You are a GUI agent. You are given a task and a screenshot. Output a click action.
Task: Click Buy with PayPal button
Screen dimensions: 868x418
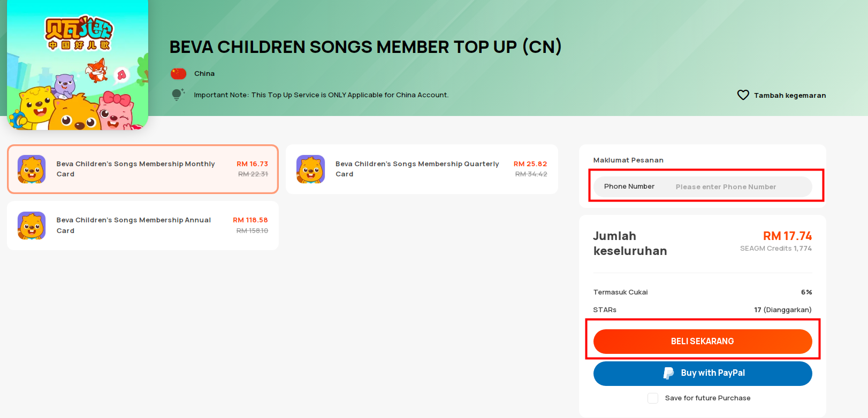coord(703,373)
